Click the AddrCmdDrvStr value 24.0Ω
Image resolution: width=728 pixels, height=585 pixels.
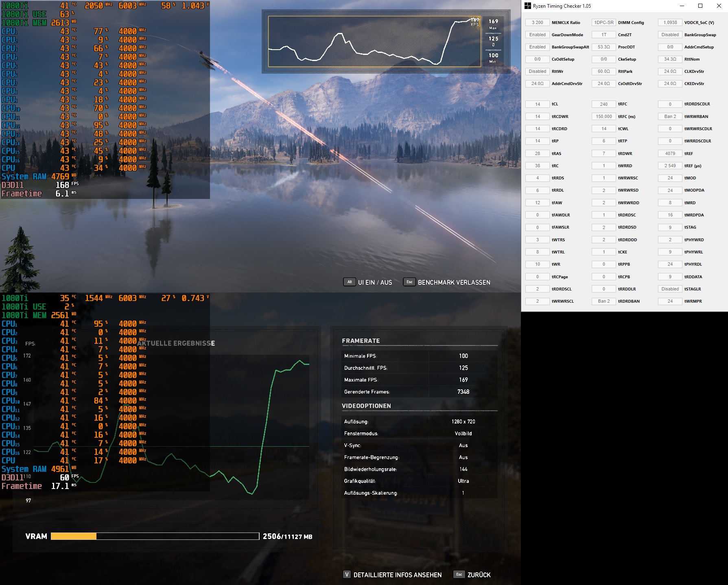pyautogui.click(x=538, y=83)
